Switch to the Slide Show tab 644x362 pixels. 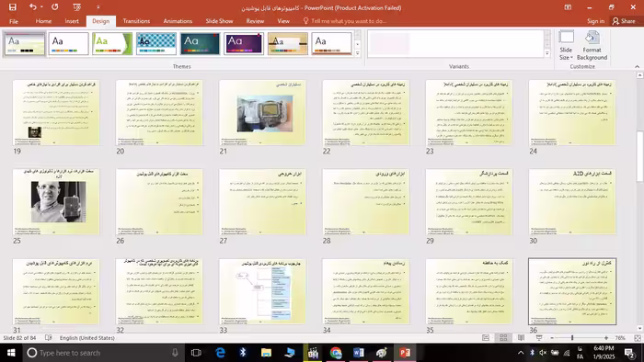219,21
